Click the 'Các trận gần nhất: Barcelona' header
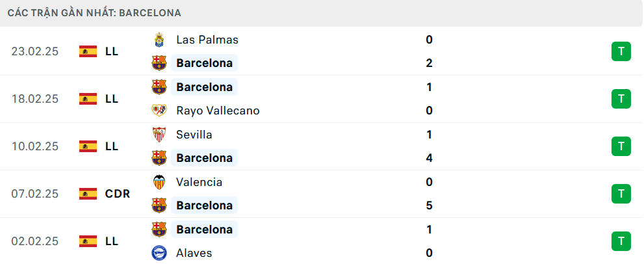This screenshot has width=644, height=264. point(94,13)
